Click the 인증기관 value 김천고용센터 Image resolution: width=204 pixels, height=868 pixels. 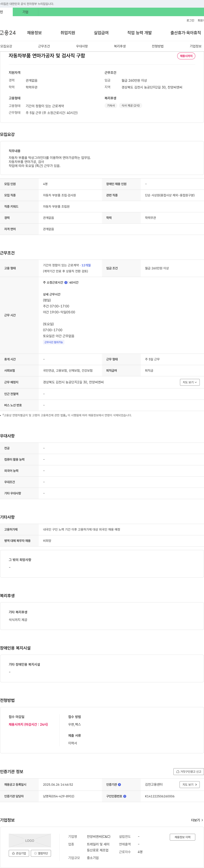(153, 784)
